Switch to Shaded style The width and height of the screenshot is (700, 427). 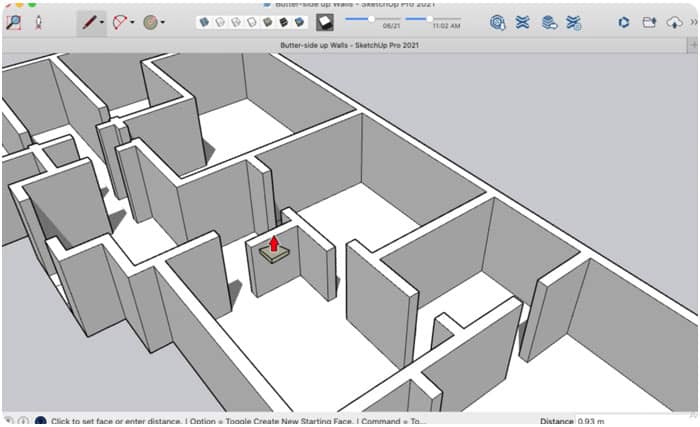pos(268,22)
